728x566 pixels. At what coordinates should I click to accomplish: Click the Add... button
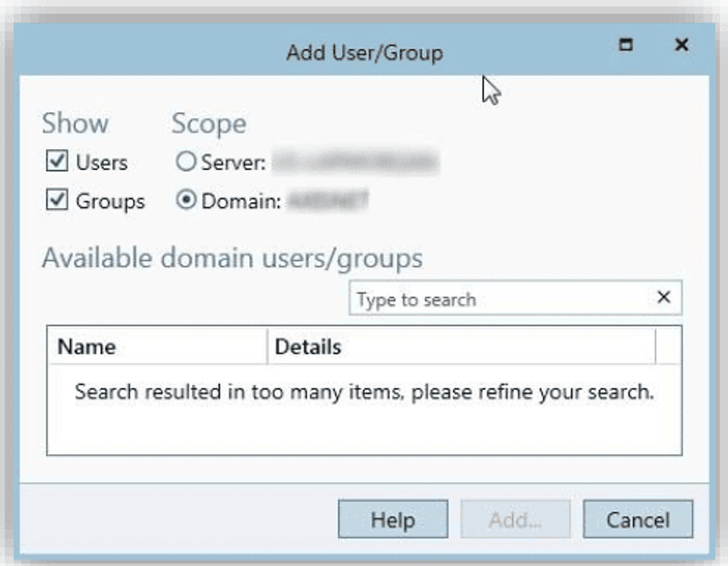pos(515,519)
